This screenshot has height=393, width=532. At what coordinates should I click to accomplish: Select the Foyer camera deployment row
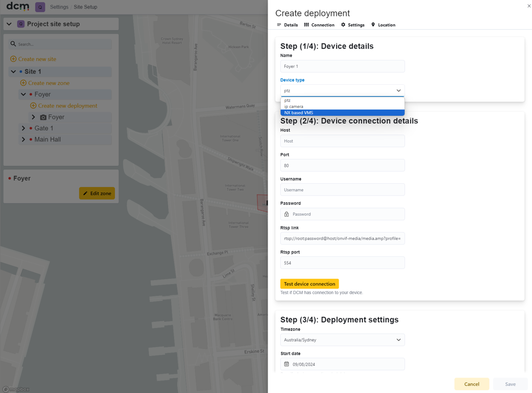pyautogui.click(x=70, y=117)
